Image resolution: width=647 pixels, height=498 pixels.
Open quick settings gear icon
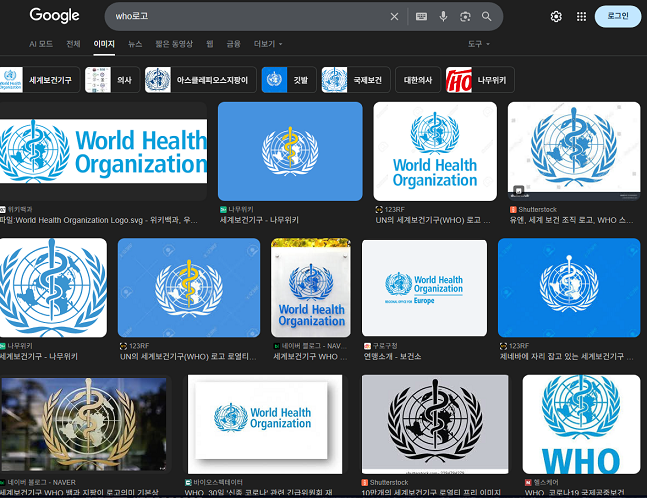pyautogui.click(x=556, y=17)
